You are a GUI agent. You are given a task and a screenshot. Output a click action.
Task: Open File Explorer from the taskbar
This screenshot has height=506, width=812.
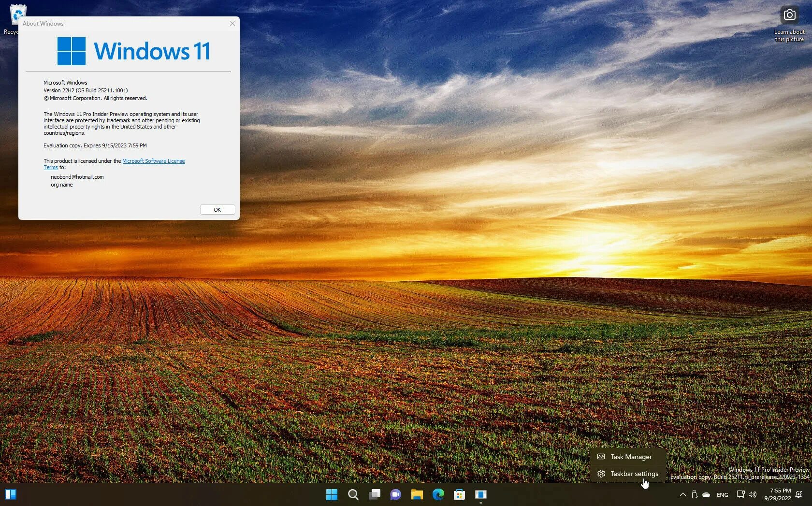(x=417, y=494)
